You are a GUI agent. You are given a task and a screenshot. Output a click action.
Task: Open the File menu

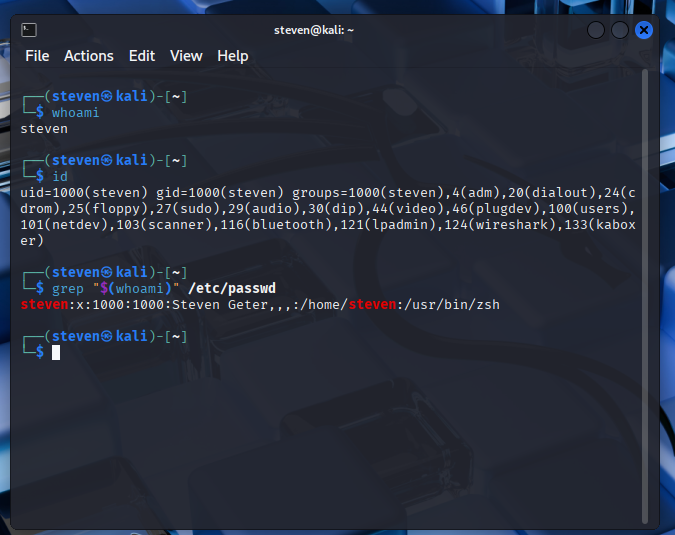point(37,56)
